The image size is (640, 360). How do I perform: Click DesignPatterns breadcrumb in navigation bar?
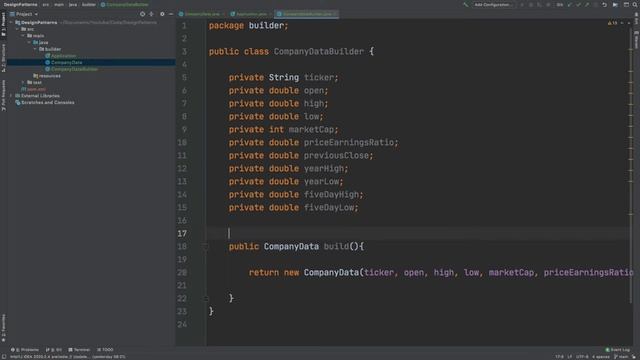click(20, 4)
